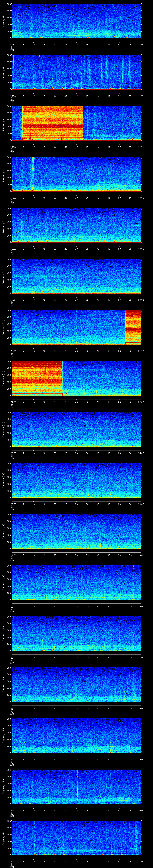Click Frequency (Hz) axis label of 1:19:00 spectrogram
The height and width of the screenshot is (868, 153).
(3, 276)
